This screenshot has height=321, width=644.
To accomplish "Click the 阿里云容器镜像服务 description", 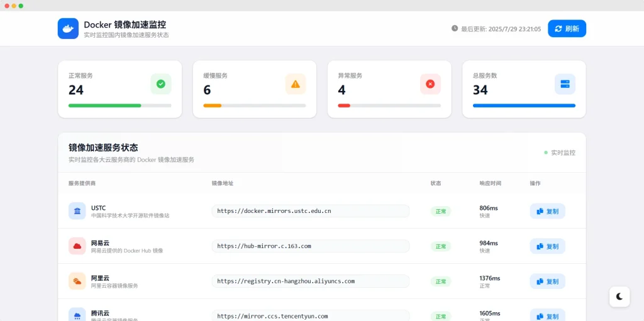I will [x=114, y=286].
